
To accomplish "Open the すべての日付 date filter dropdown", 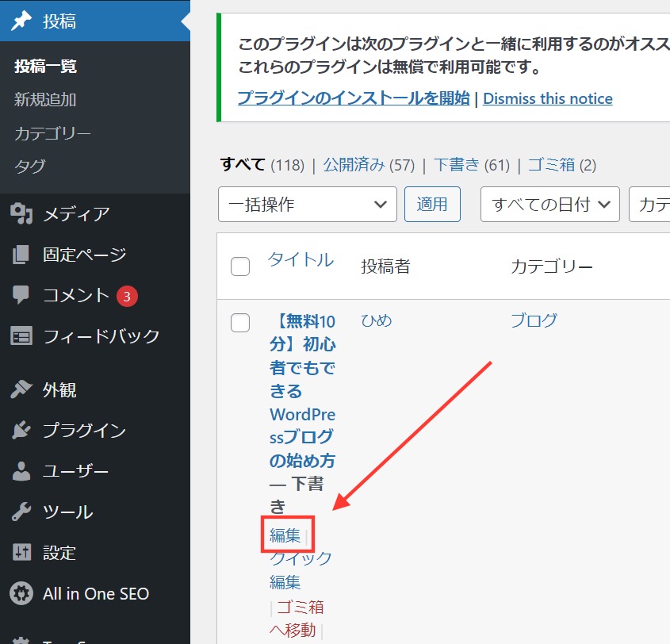I will tap(549, 204).
